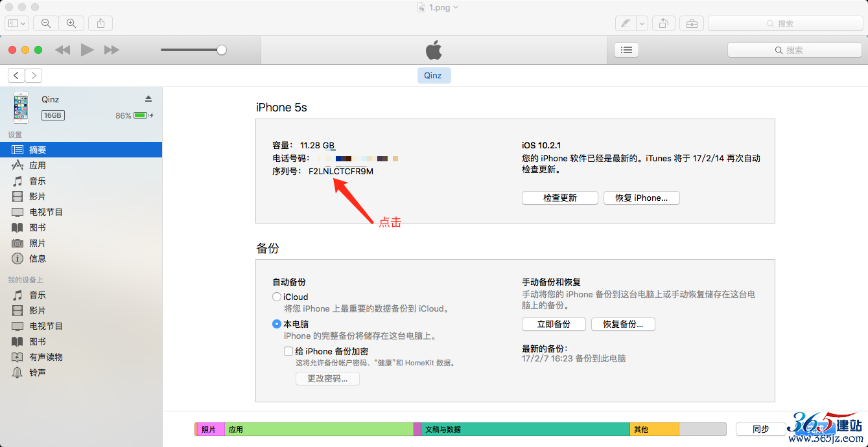Open Preview's share button
Viewport: 868px width, 447px height.
(x=100, y=23)
